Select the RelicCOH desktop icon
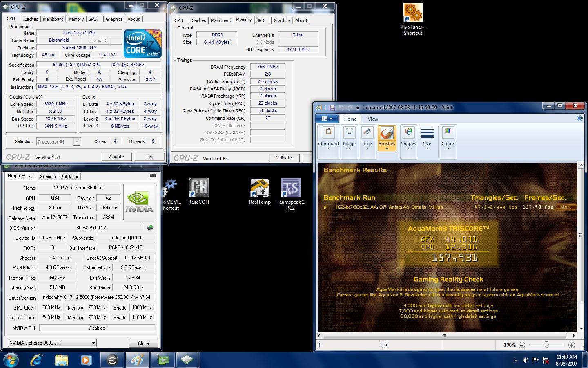This screenshot has height=368, width=588. pos(198,191)
